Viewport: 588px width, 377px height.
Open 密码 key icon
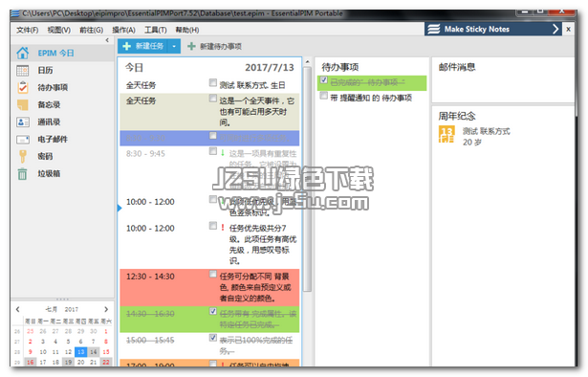tap(23, 156)
